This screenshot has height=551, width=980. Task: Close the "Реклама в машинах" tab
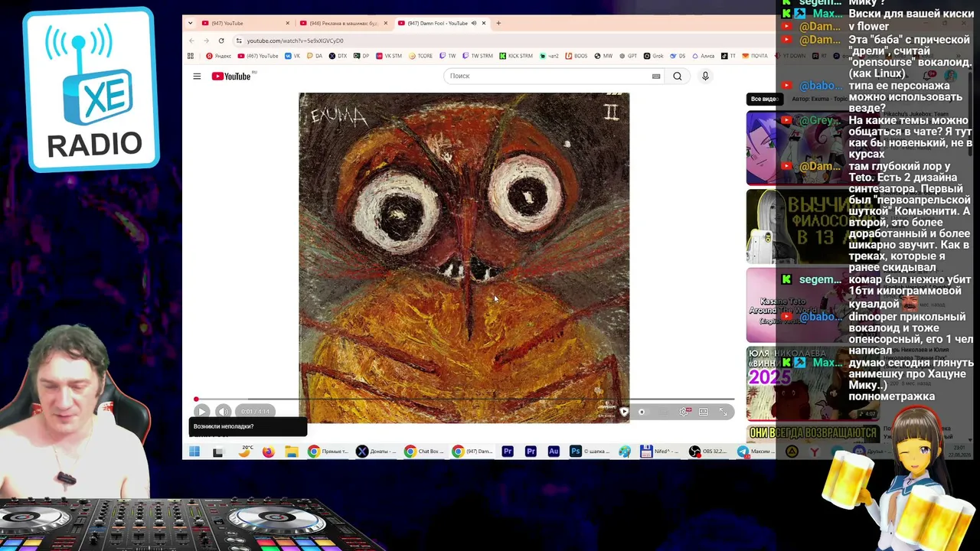[385, 23]
